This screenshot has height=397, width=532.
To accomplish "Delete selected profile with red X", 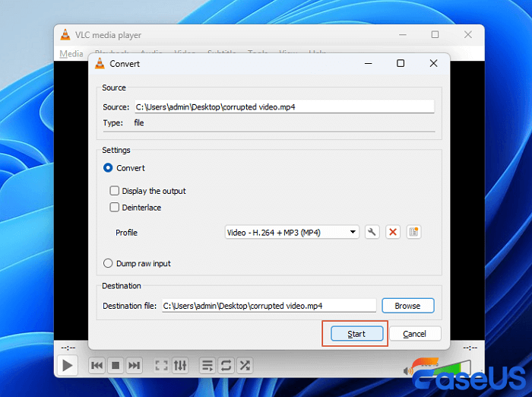I will pos(393,232).
